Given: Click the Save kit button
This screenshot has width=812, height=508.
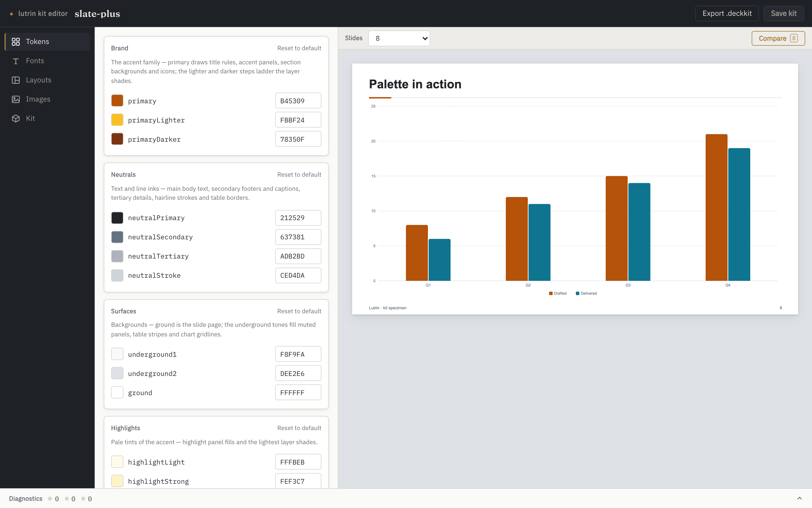Looking at the screenshot, I should [x=784, y=14].
